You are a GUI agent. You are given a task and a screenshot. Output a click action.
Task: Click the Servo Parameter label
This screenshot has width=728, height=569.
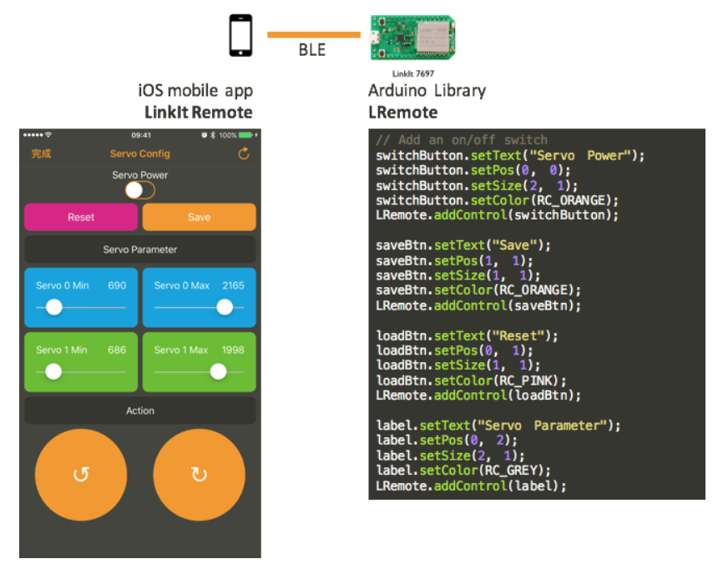click(x=139, y=249)
